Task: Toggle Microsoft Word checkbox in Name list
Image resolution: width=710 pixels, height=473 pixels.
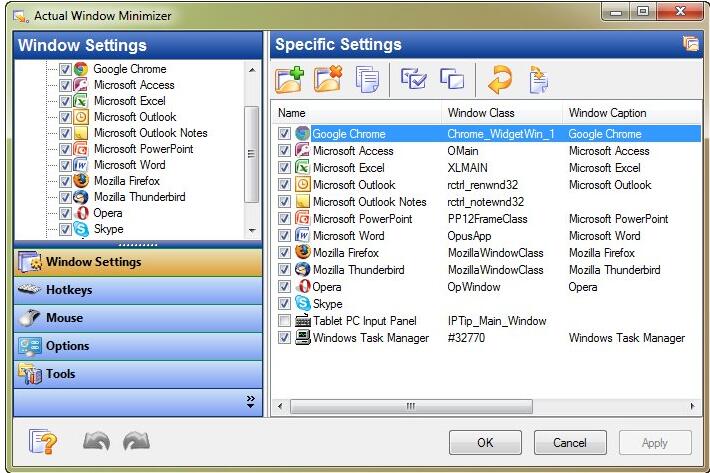Action: click(284, 235)
